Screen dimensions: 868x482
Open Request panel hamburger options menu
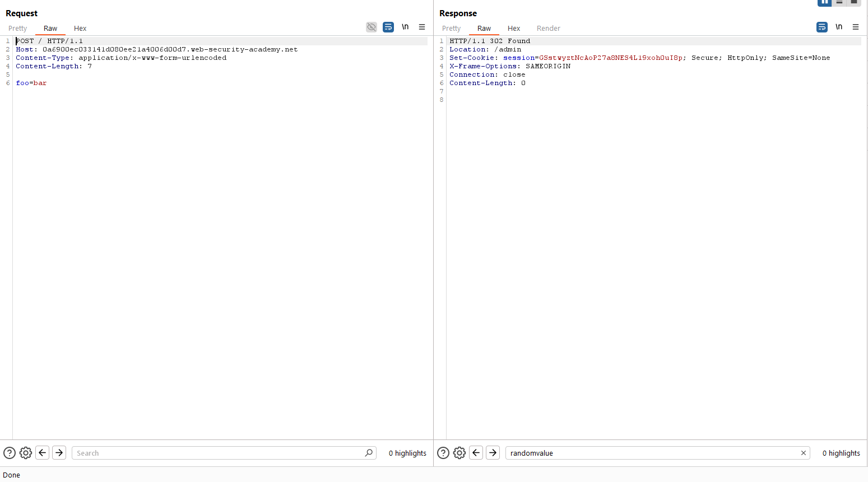pos(422,27)
